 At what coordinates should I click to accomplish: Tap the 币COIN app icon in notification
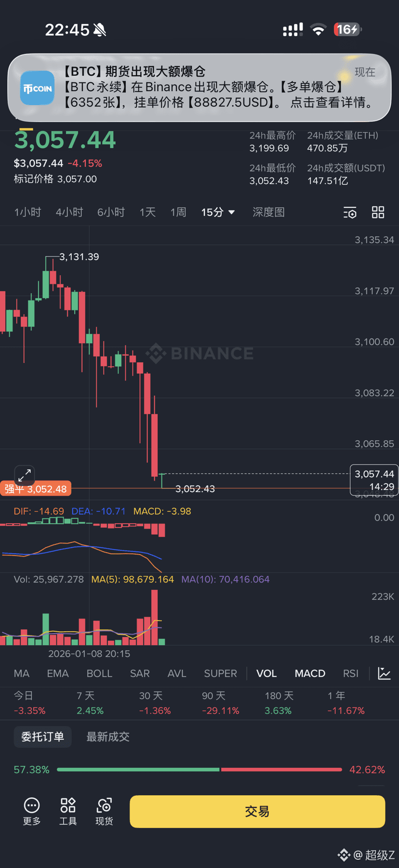pos(37,88)
